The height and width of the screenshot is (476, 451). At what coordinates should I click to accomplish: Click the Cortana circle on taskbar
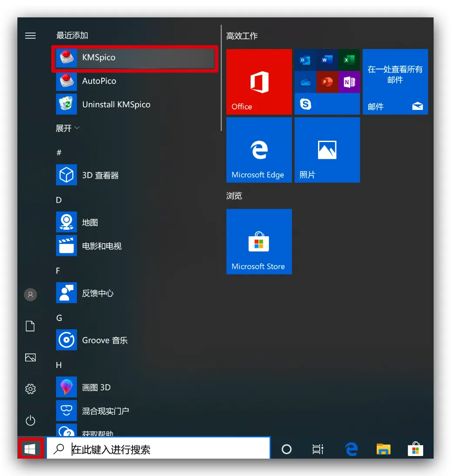(x=286, y=449)
